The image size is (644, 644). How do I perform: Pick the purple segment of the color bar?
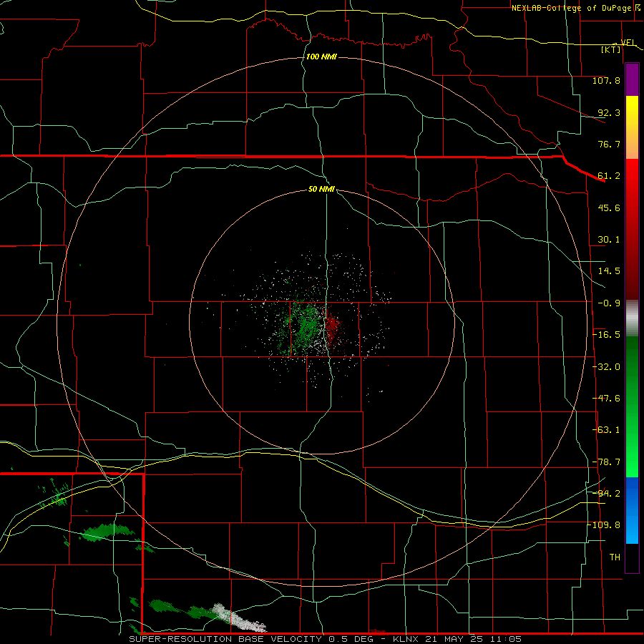click(632, 79)
